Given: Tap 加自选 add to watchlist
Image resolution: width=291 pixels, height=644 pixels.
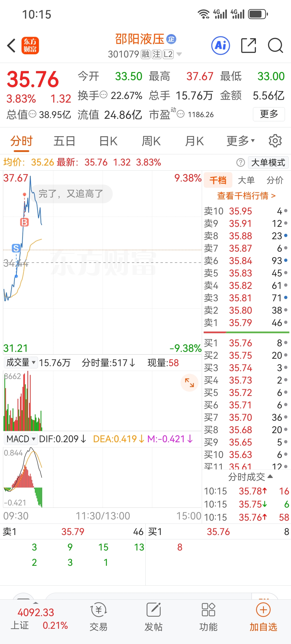Looking at the screenshot, I should [x=263, y=617].
